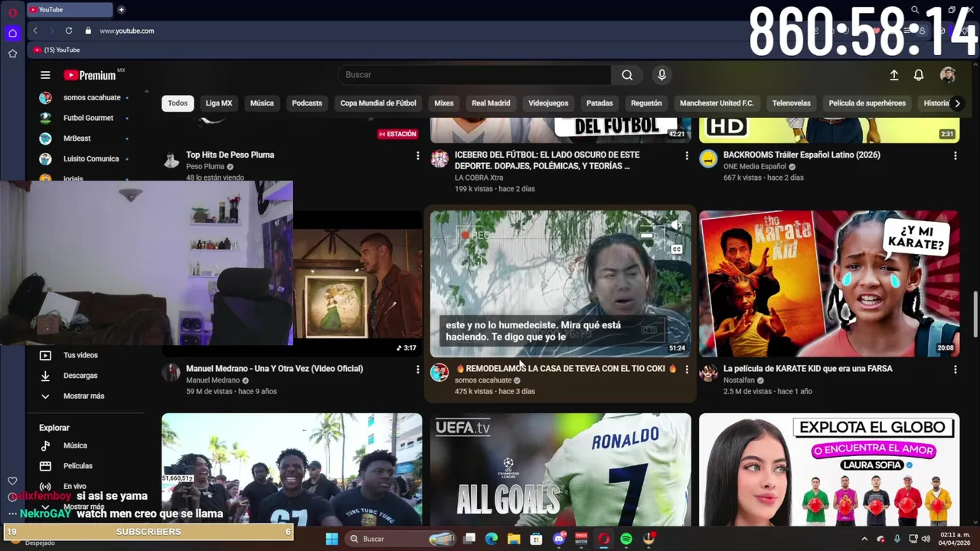The image size is (980, 551).
Task: Select the Liga MX filter chip
Action: click(x=219, y=103)
